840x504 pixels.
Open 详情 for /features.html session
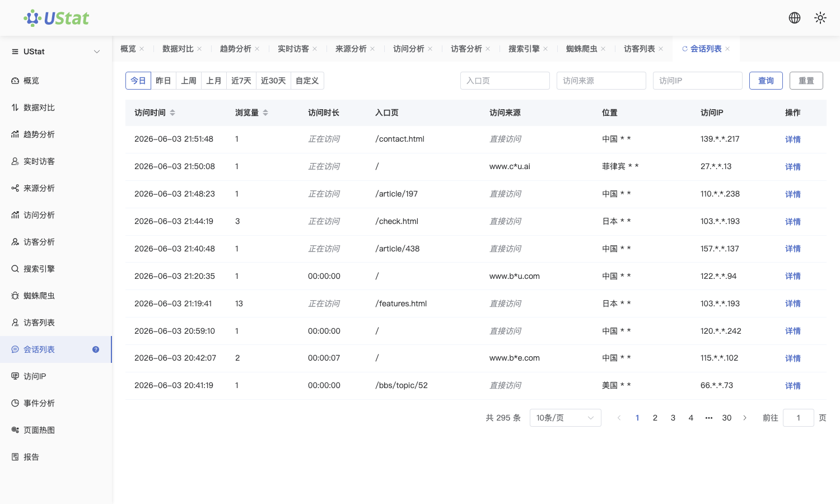[793, 304]
